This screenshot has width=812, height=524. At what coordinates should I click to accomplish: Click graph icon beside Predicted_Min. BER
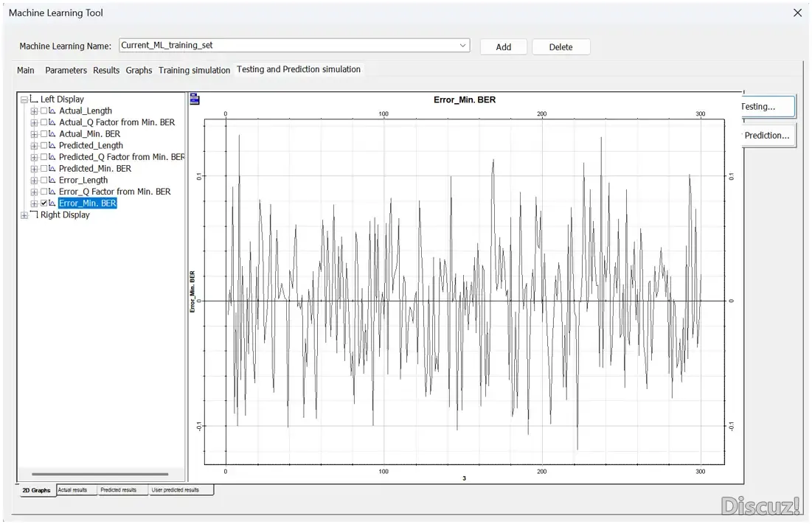click(52, 169)
